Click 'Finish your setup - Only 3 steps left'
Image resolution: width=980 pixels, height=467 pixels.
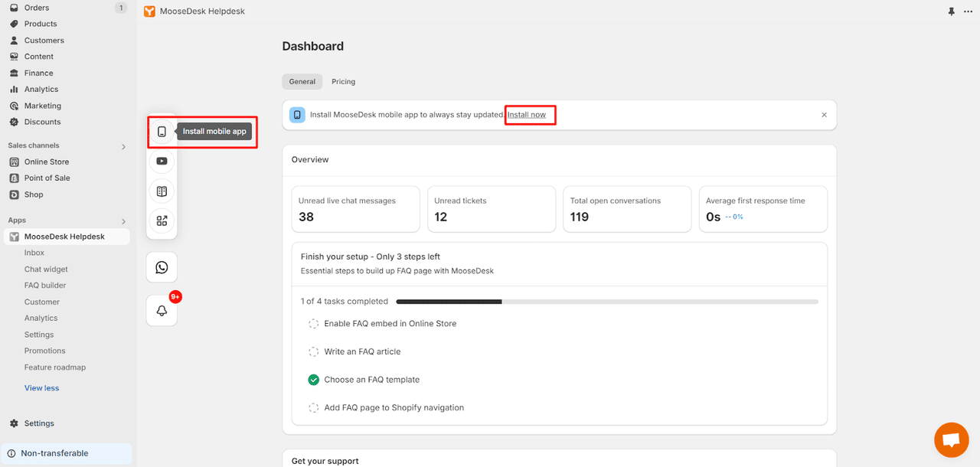click(x=371, y=257)
